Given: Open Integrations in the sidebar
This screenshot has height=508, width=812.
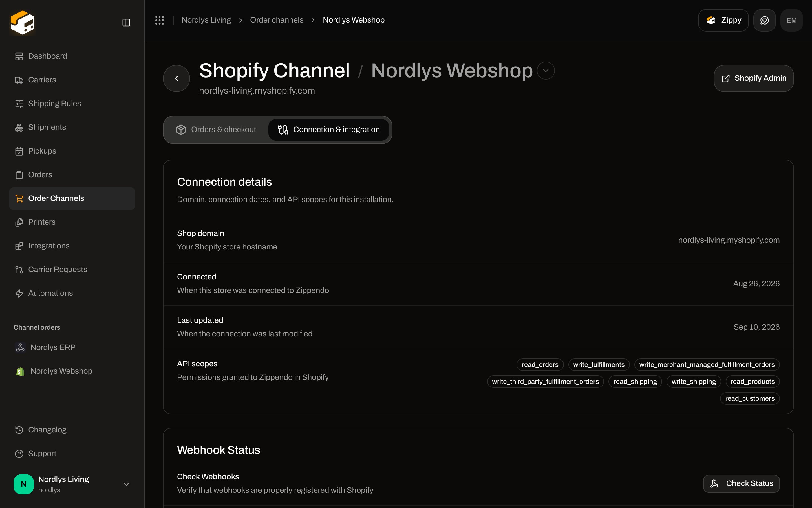Looking at the screenshot, I should (x=72, y=246).
